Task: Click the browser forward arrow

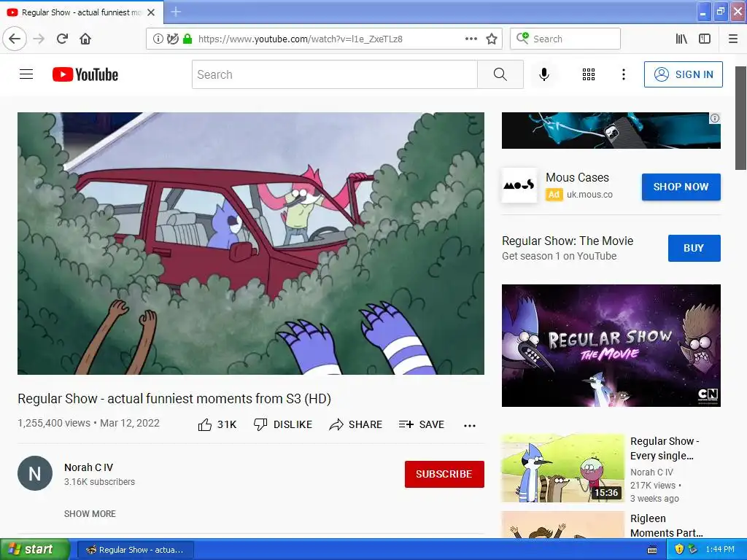Action: coord(39,39)
